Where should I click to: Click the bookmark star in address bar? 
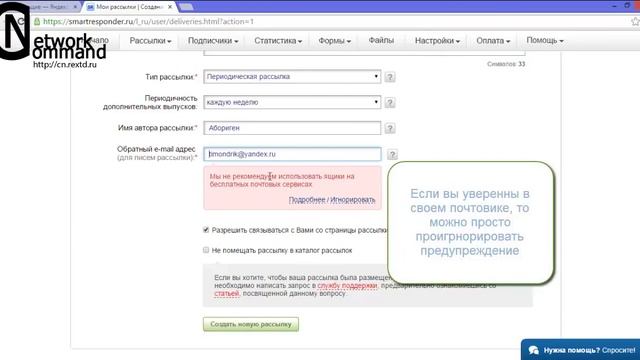tap(635, 22)
